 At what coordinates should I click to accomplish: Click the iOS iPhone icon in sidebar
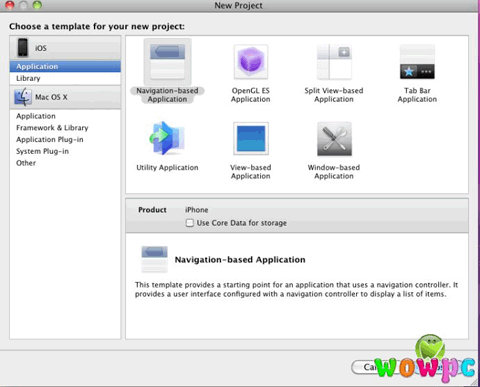pos(23,47)
